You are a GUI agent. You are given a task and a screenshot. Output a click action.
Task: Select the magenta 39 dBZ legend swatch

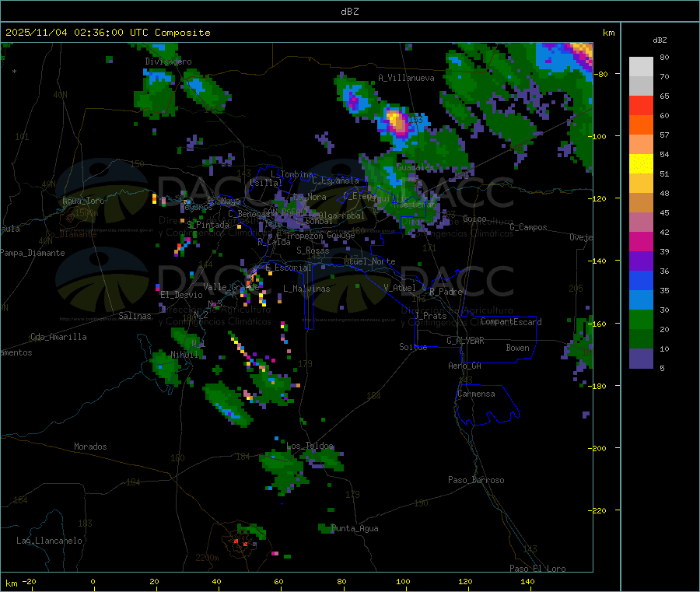pos(641,241)
